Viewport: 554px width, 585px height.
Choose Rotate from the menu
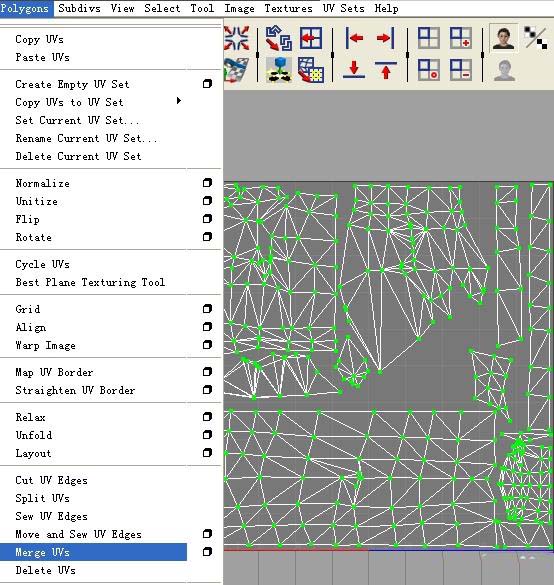point(34,237)
